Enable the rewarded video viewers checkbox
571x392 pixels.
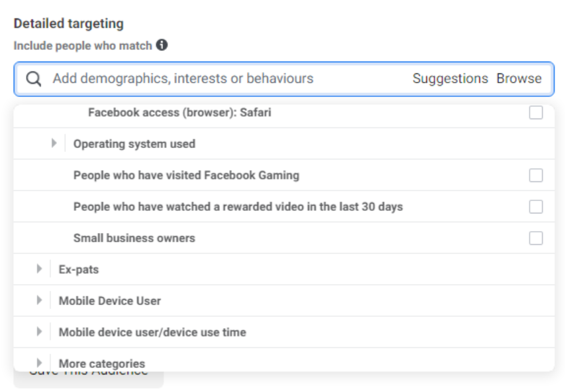(x=536, y=207)
